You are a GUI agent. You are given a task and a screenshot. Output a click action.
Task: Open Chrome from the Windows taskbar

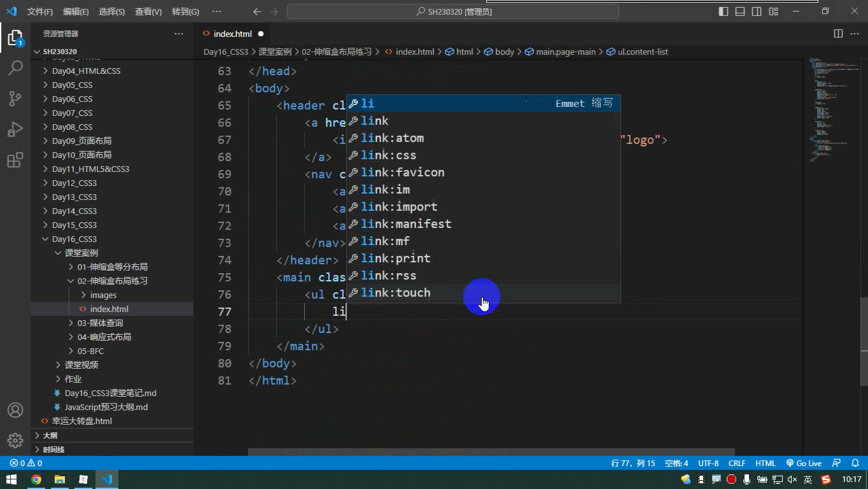[x=36, y=479]
